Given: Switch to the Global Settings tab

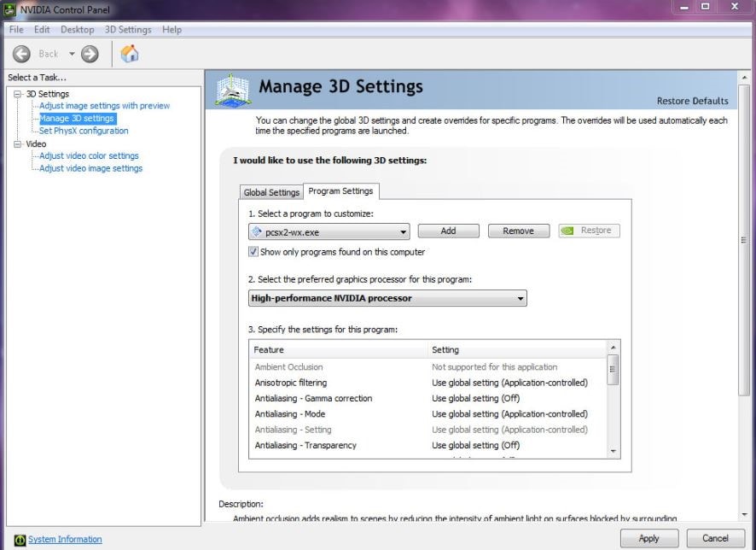Looking at the screenshot, I should pos(271,192).
